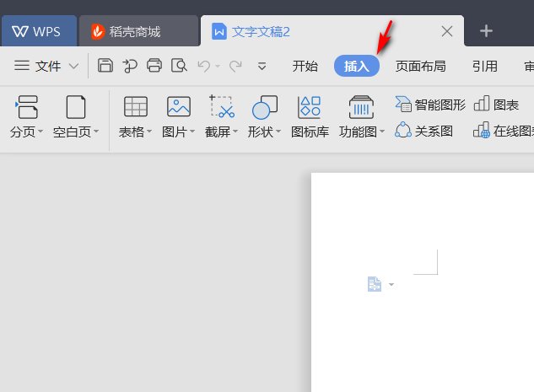Viewport: 534px width, 392px height.
Task: Open the 稻壳商城 tab
Action: click(138, 31)
